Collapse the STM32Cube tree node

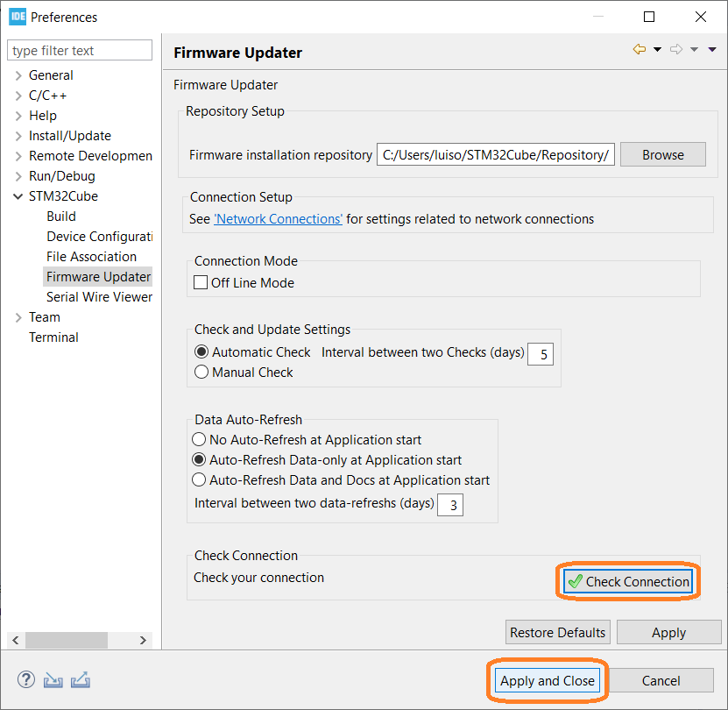tap(18, 196)
